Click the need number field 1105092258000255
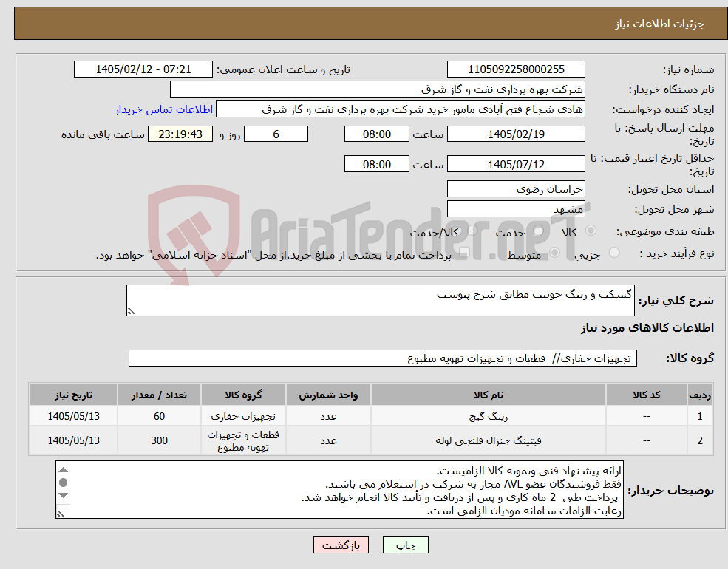Viewport: 728px width, 569px height. point(516,69)
